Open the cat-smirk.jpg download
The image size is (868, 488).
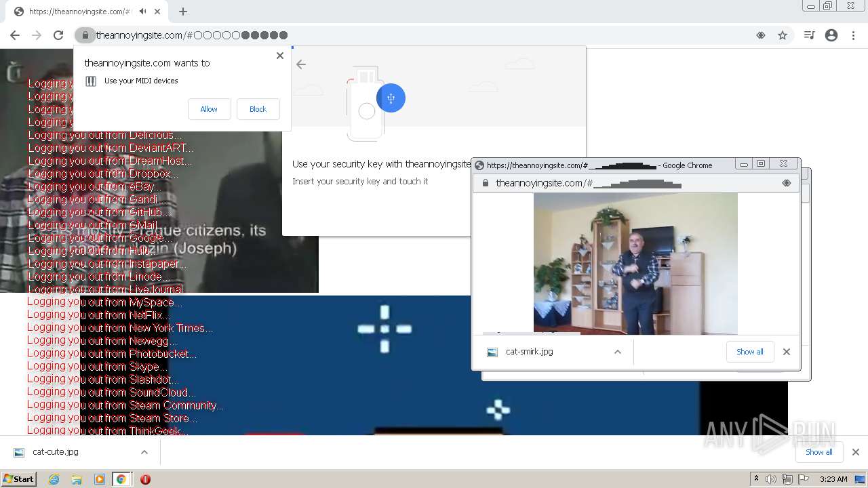[x=529, y=352]
